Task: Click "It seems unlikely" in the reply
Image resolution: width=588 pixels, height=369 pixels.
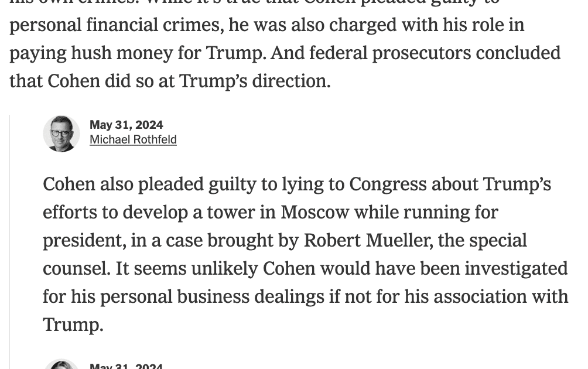Action: point(187,268)
